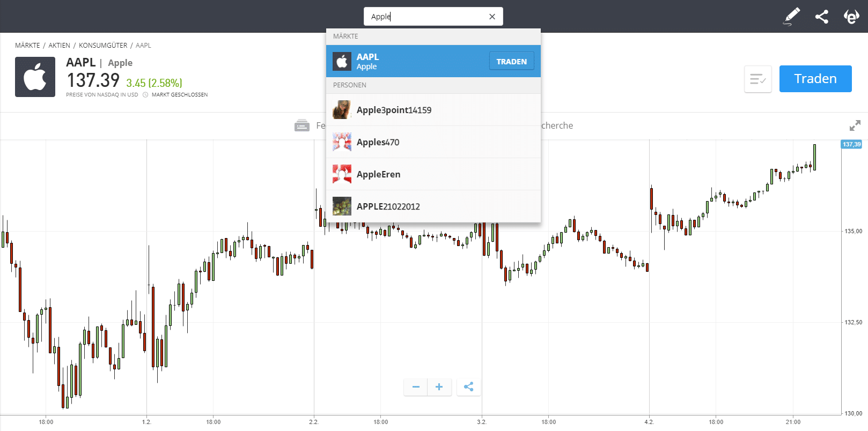The width and height of the screenshot is (868, 431).
Task: Choose APPLE21022012 from people results
Action: pyautogui.click(x=433, y=206)
